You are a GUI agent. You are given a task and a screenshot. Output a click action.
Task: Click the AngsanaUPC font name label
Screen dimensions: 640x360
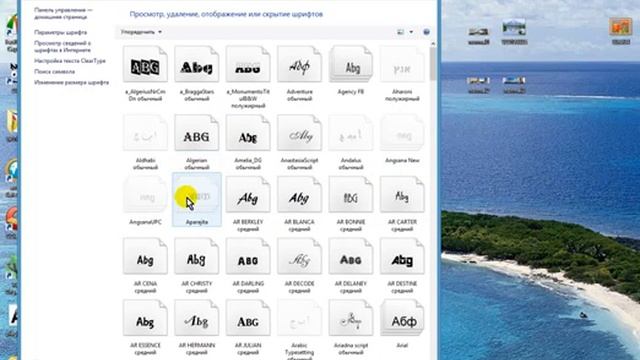(145, 222)
